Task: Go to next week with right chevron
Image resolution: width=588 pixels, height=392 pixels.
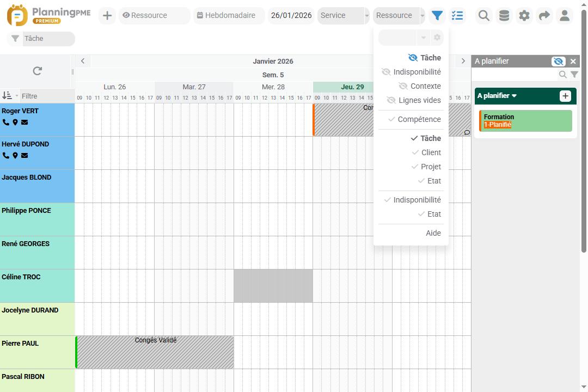Action: 463,61
